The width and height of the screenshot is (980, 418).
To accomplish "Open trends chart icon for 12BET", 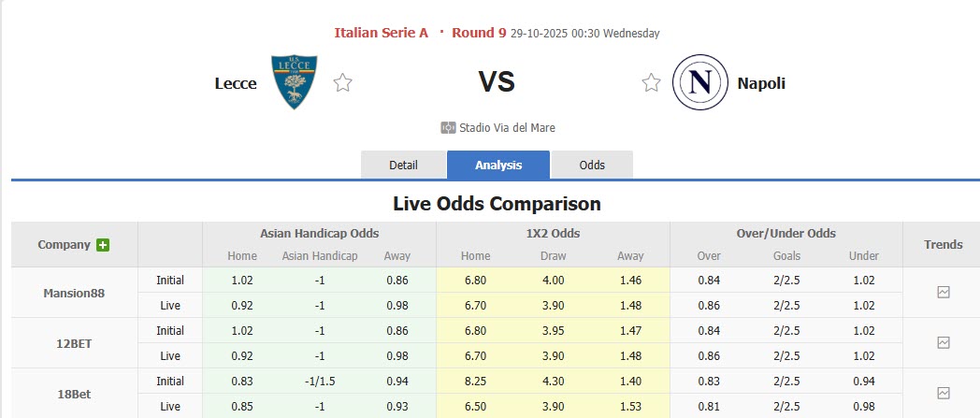I will [x=943, y=343].
